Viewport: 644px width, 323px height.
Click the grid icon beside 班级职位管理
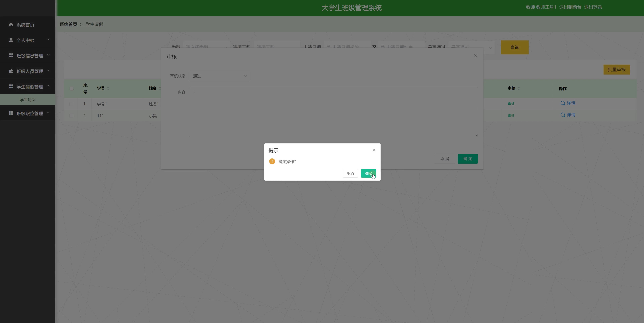[x=11, y=113]
